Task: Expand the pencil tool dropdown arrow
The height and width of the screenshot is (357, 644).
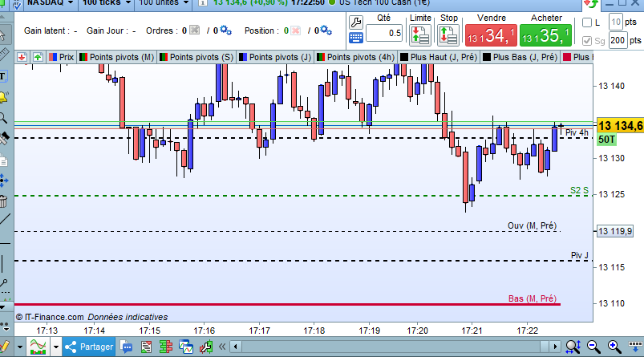Action: pos(19,347)
